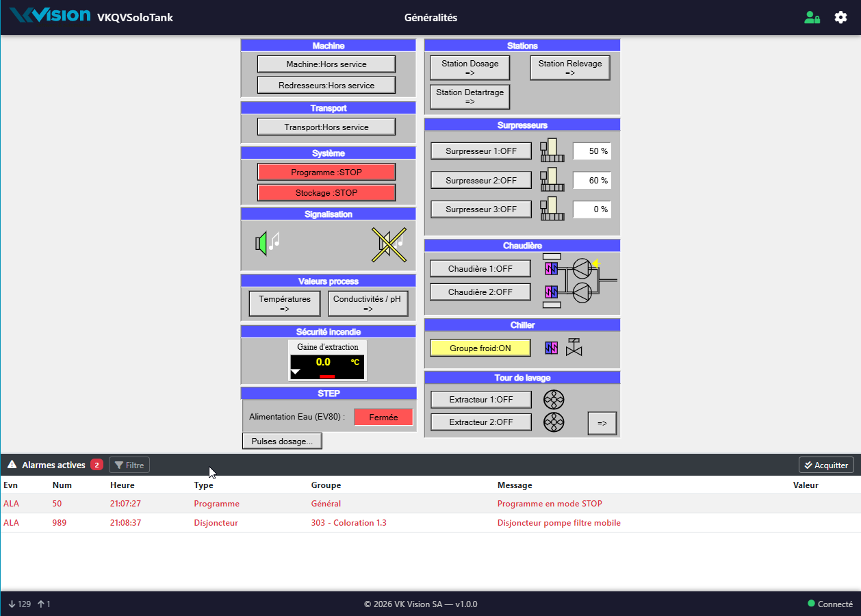Screen dimensions: 861x616
Task: Click the lower boiler pump symbol
Action: pos(582,292)
